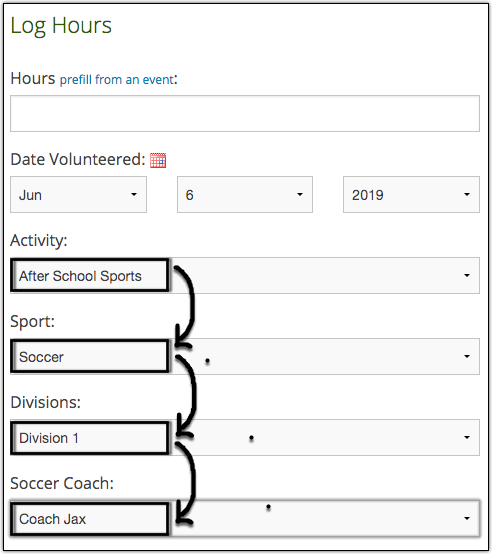The width and height of the screenshot is (492, 554).
Task: Click the 'Log Hours' heading
Action: [61, 26]
